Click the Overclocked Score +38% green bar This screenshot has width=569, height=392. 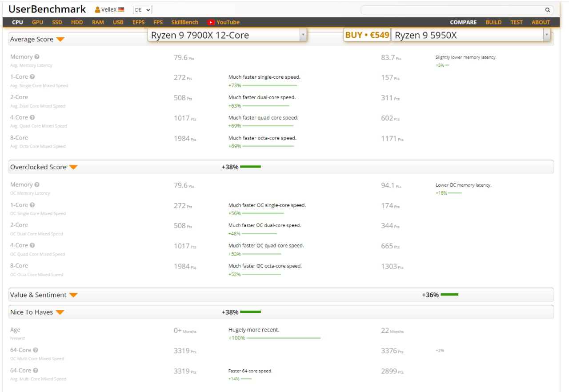[x=250, y=167]
